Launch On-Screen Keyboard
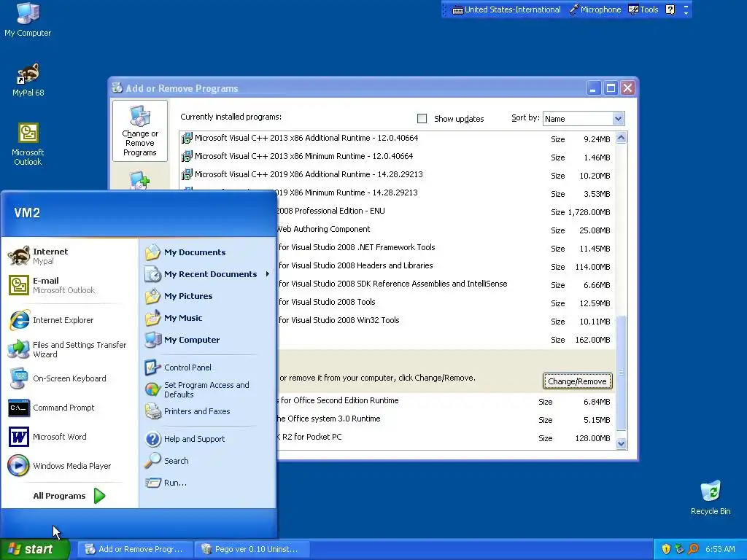Screen dimensions: 747x560 click(69, 378)
